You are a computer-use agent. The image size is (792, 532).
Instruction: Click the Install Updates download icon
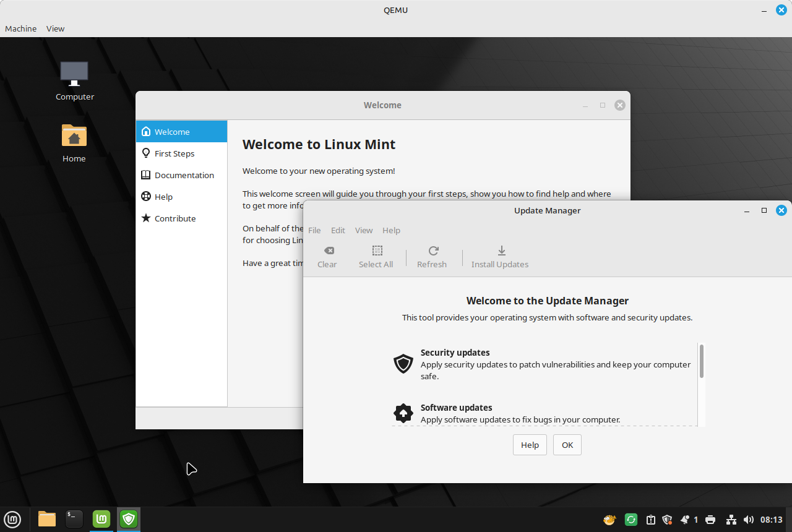502,251
